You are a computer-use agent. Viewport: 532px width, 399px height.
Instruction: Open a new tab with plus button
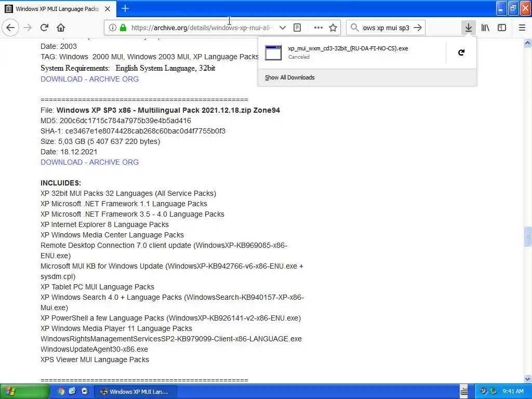125,8
